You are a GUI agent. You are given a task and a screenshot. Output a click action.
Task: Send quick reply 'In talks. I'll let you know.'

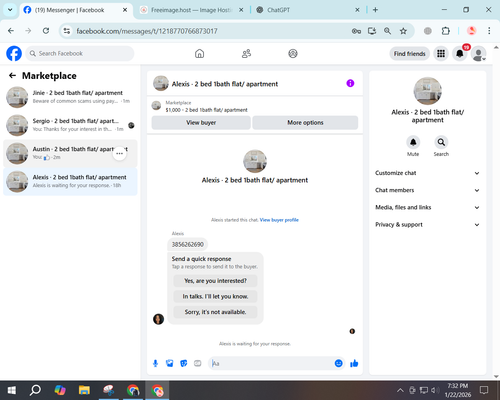(215, 296)
